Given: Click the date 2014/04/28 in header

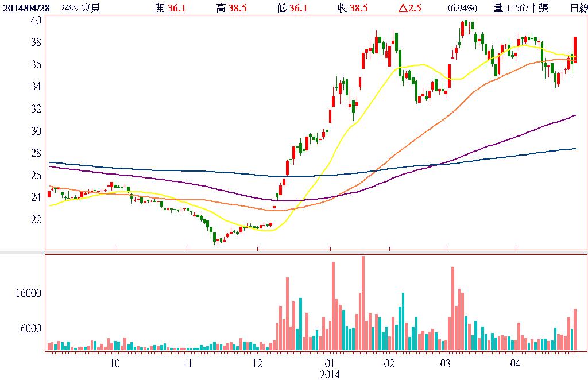Looking at the screenshot, I should [26, 7].
